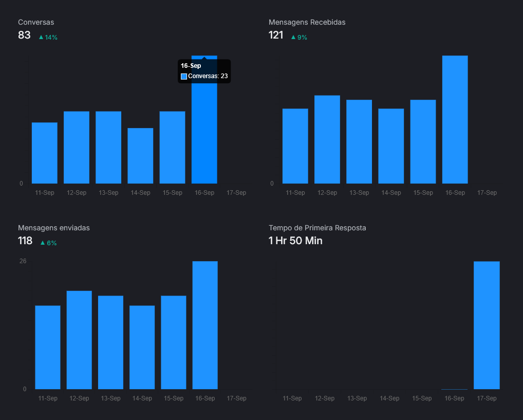Screen dimensions: 523x420
Task: Click the 11-Sep bar in Mensagens enviadas
Action: 48,347
